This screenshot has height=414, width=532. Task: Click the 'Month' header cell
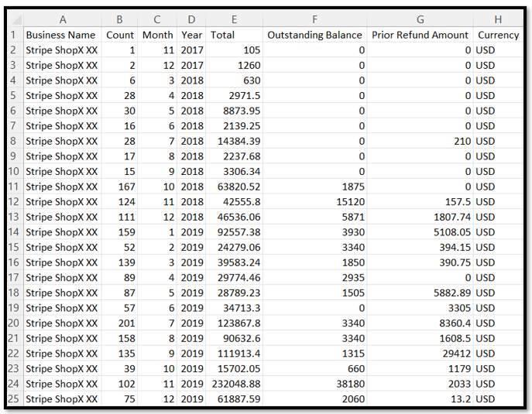157,35
